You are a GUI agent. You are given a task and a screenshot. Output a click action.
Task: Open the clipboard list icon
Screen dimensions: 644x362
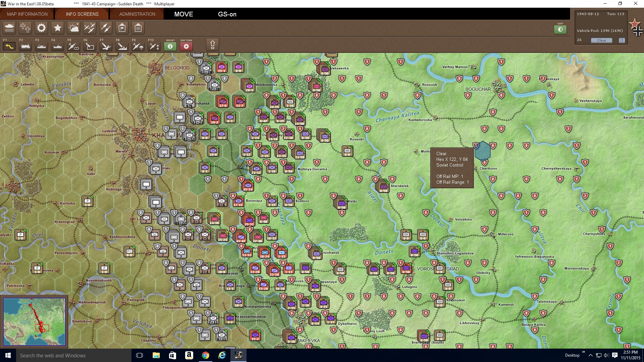pos(138,28)
